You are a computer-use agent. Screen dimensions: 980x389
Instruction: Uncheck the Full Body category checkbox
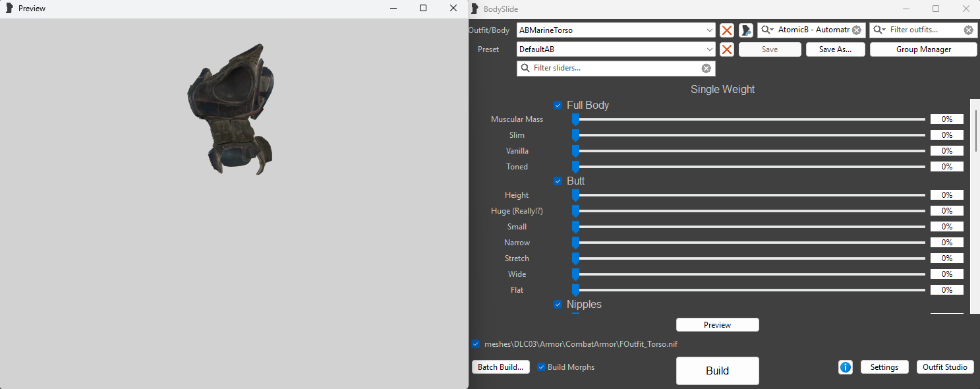(x=558, y=105)
